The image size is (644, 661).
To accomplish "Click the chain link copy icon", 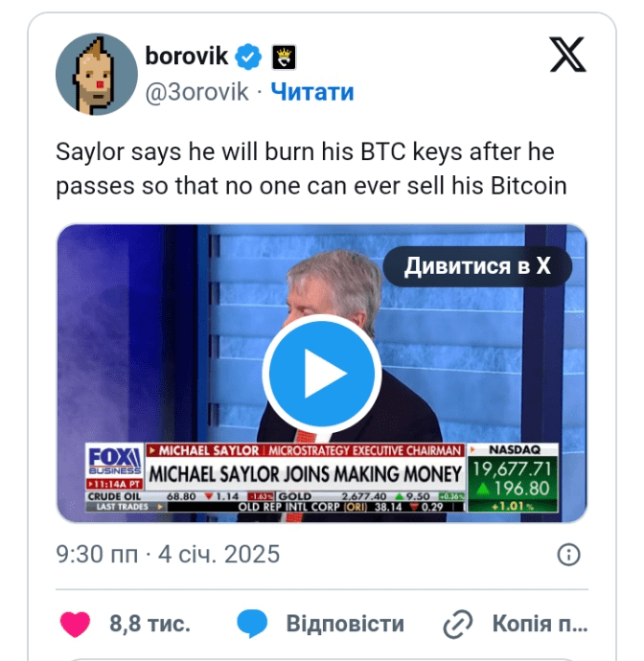I will coord(458,624).
